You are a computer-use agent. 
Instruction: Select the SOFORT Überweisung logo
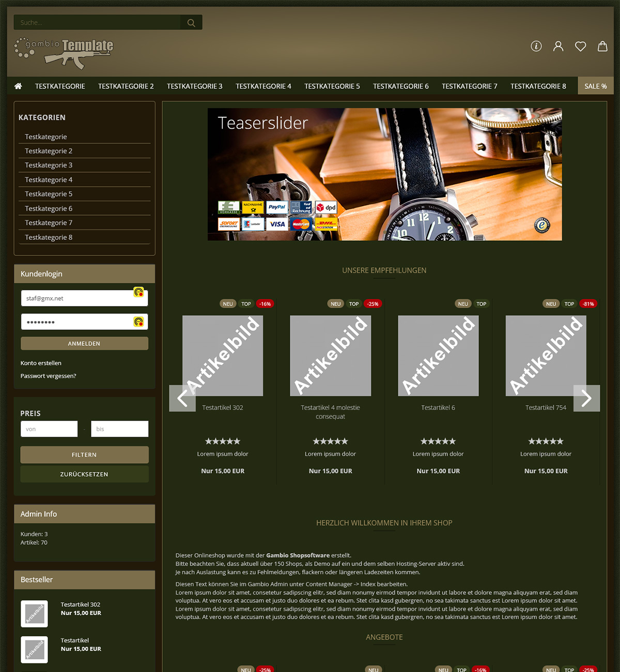point(229,224)
